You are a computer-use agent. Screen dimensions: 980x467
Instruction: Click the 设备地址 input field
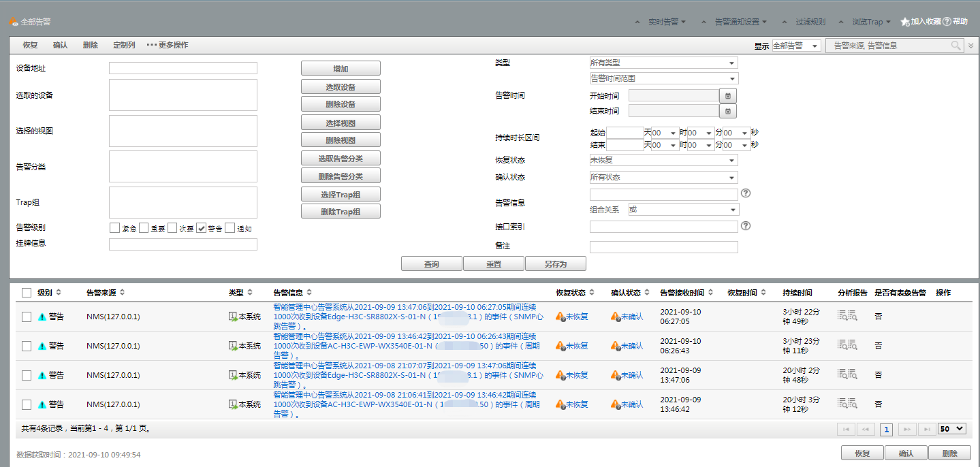(x=183, y=68)
